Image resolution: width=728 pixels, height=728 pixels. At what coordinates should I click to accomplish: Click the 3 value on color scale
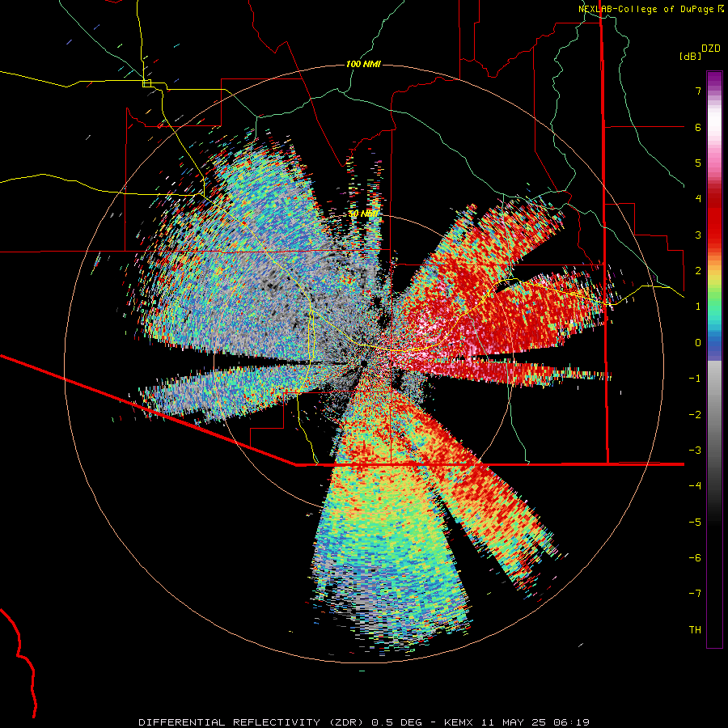[x=698, y=235]
